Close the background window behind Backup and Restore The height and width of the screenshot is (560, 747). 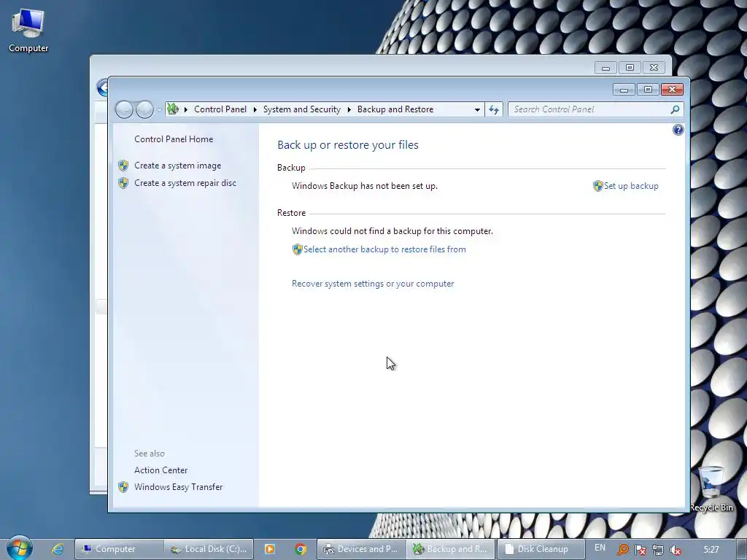click(654, 68)
